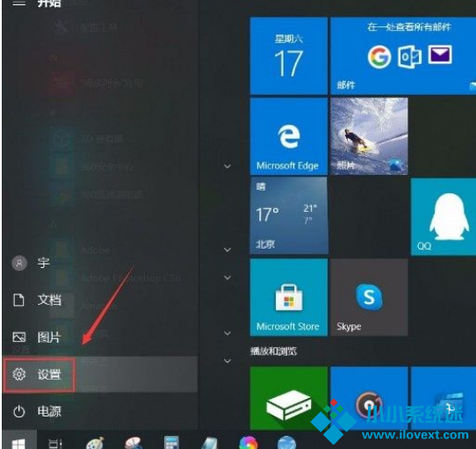Open the Microsoft Store tile
476x449 pixels.
click(x=289, y=297)
